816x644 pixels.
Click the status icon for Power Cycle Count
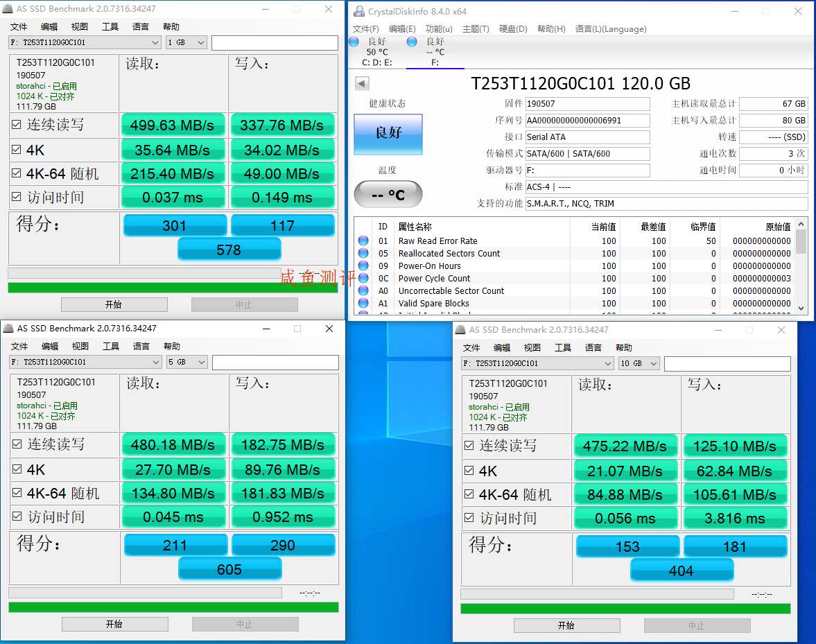[x=363, y=278]
